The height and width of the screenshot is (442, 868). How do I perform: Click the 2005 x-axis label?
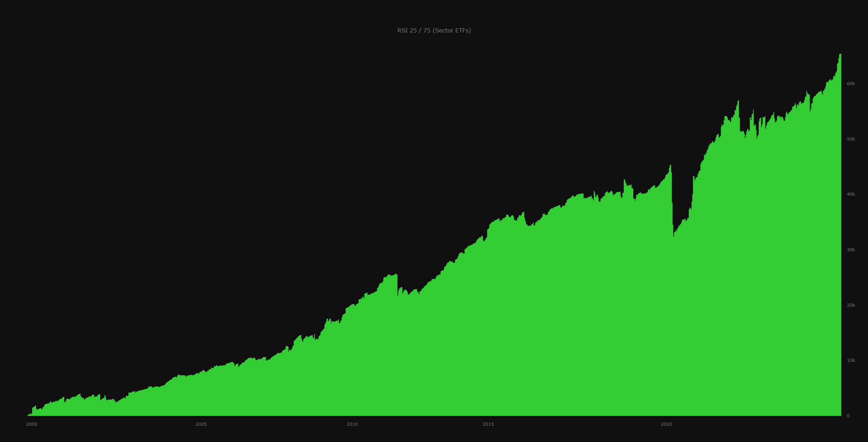[x=201, y=424]
